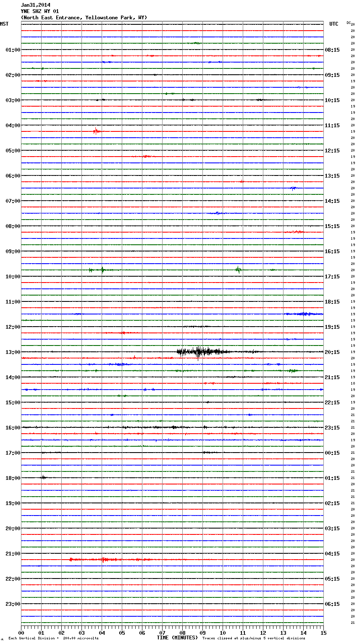Select the 04:00 MST time label
Screen dimensions: 357x644
pyautogui.click(x=13, y=126)
